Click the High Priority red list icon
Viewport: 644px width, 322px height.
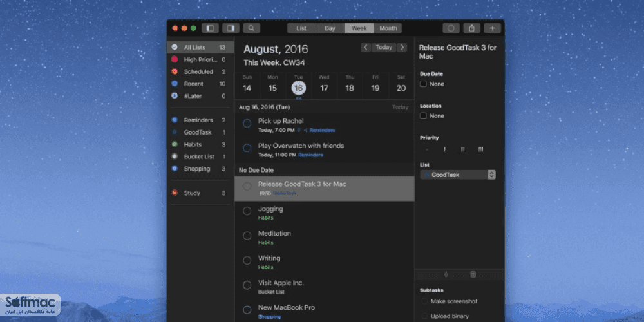pyautogui.click(x=175, y=59)
